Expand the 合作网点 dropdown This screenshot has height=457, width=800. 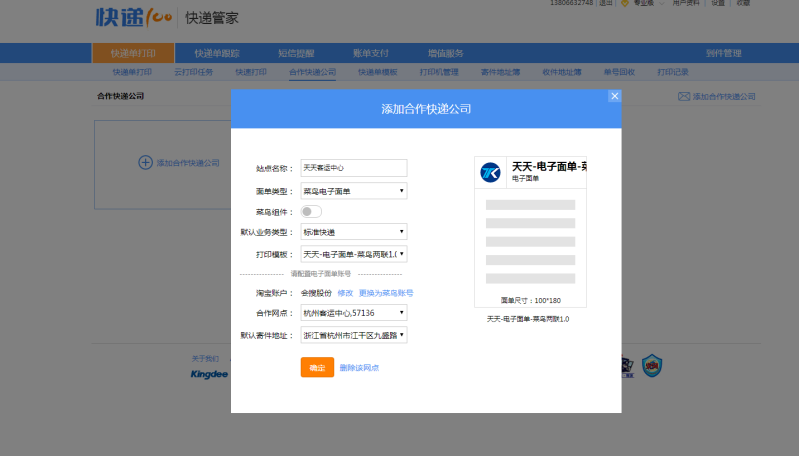[x=354, y=314]
